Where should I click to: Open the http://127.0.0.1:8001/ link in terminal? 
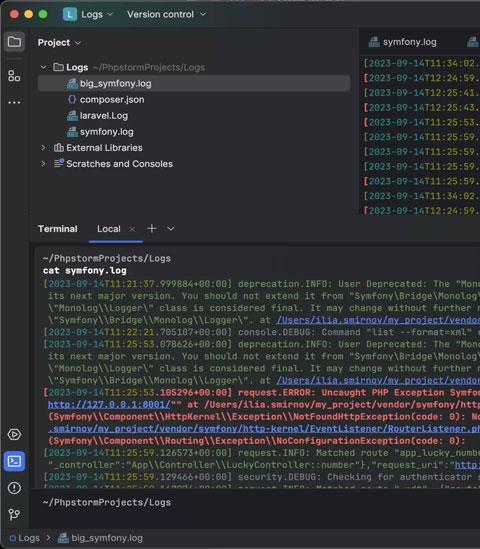tap(109, 405)
